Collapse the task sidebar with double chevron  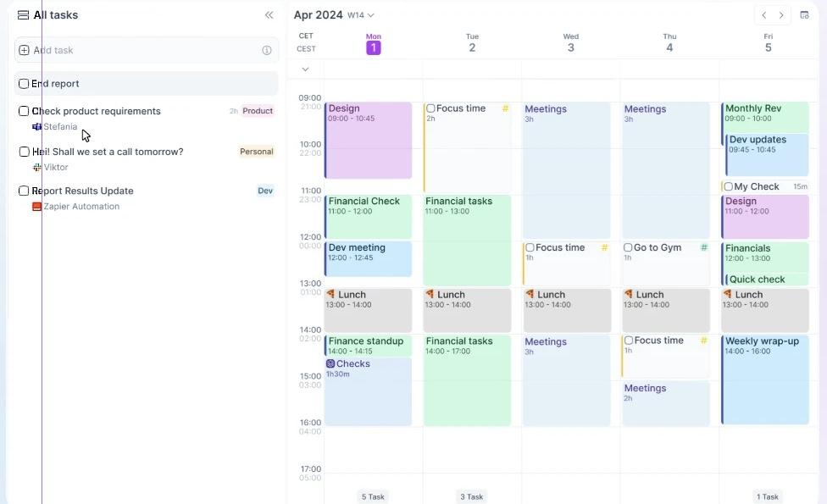tap(269, 15)
